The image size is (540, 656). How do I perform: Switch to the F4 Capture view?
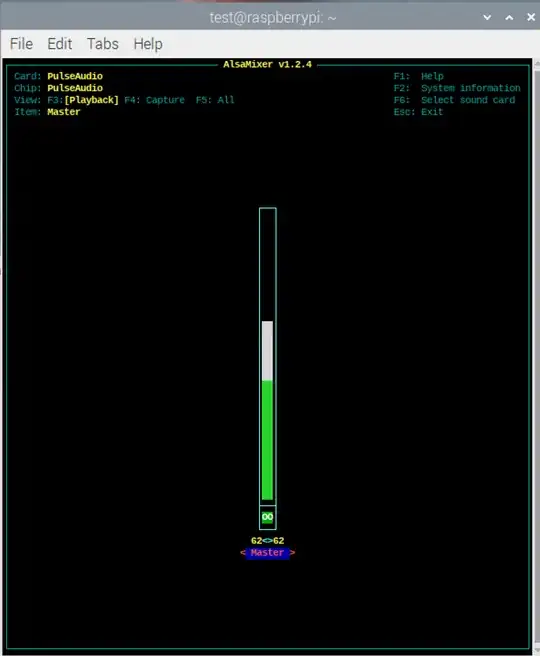tap(154, 100)
